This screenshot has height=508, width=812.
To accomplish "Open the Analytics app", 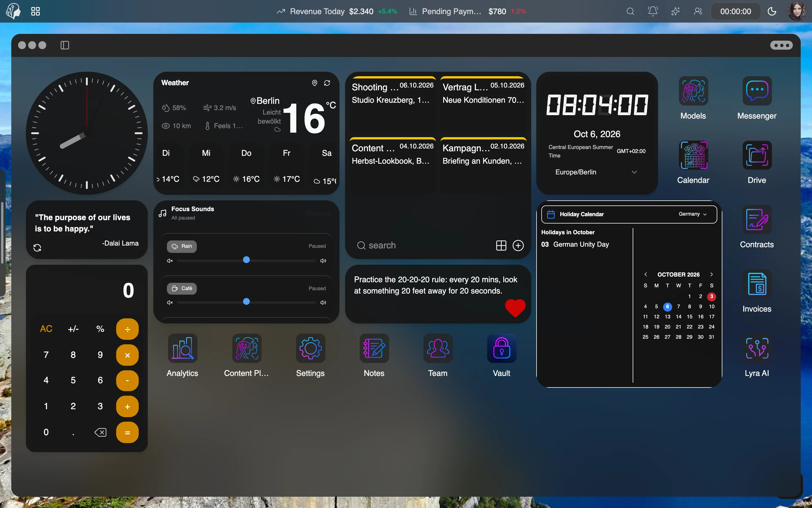I will tap(182, 348).
